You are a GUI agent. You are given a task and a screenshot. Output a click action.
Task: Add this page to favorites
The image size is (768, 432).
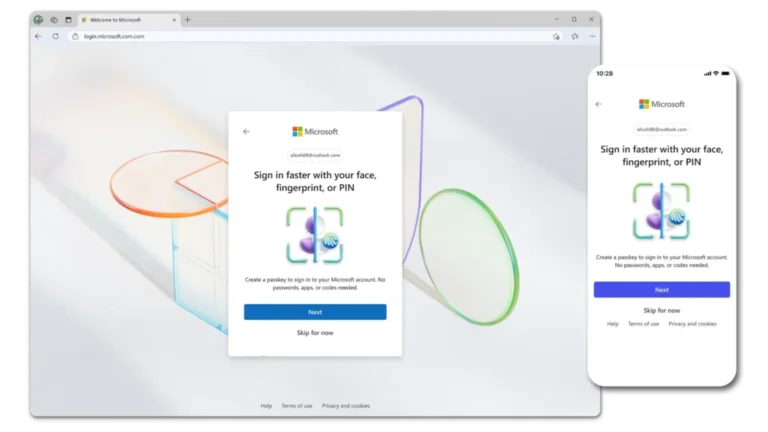(556, 36)
